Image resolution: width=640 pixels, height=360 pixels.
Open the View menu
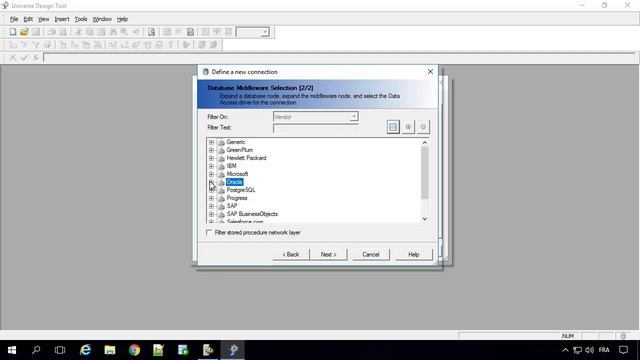click(x=43, y=19)
